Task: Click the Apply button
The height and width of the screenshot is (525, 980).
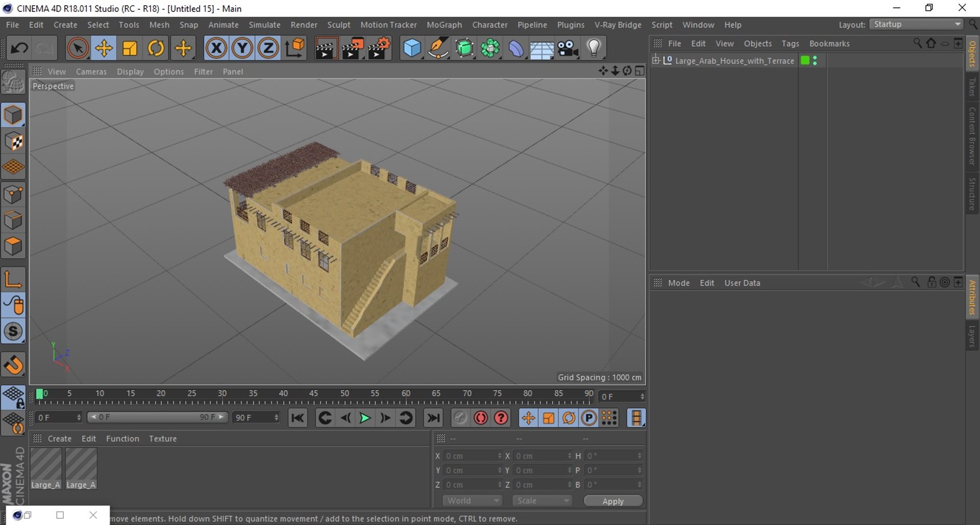Action: click(x=613, y=501)
